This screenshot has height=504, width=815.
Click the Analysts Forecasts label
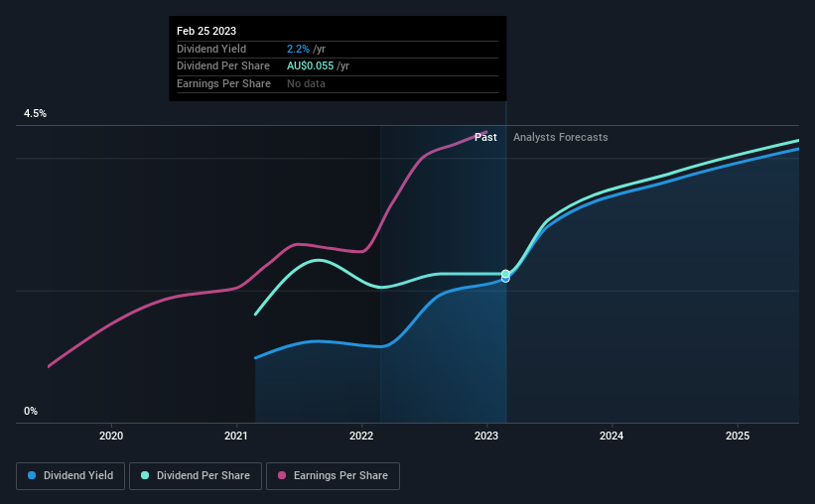(560, 137)
